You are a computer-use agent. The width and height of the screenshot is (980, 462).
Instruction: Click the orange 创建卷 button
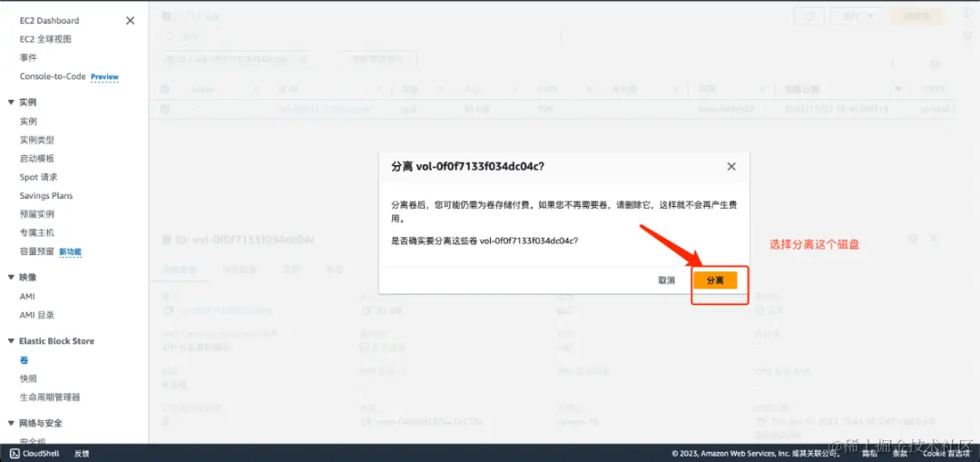tap(916, 16)
